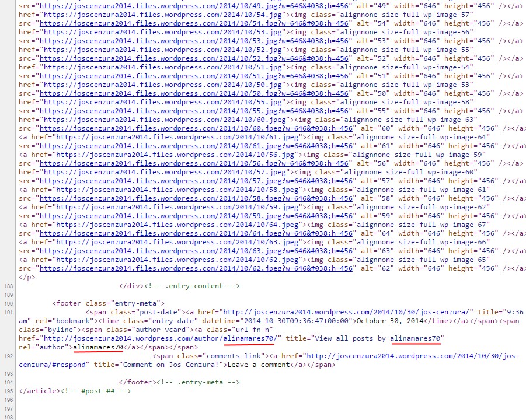This screenshot has height=420, width=526.
Task: Open the 59.jpg?w=646 src link
Action: pos(196,216)
